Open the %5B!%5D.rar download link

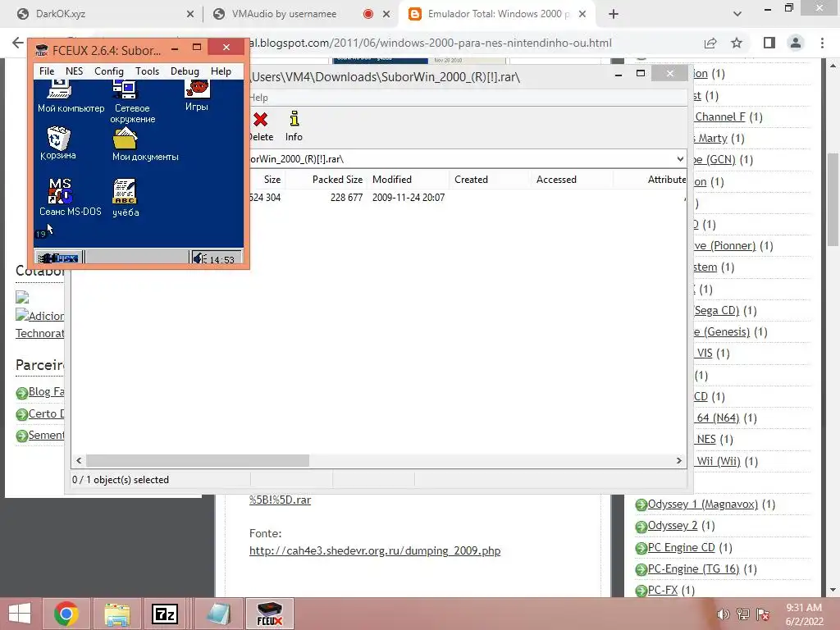(280, 500)
